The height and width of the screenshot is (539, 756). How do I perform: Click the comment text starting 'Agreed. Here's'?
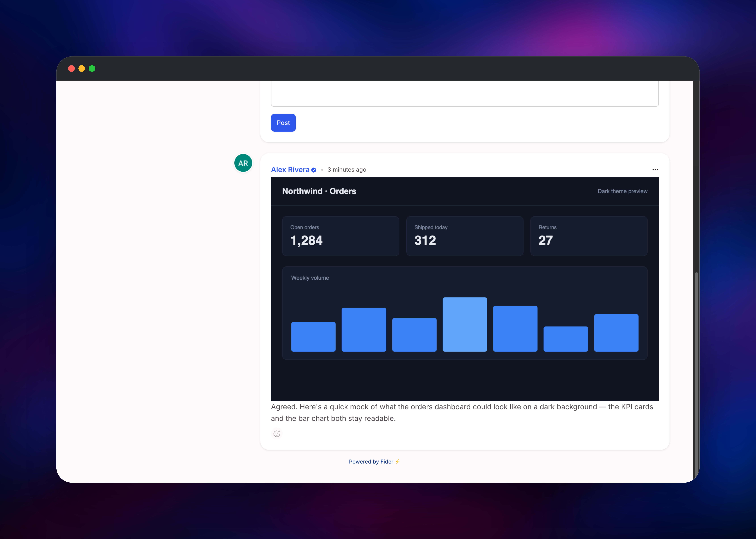coord(462,413)
